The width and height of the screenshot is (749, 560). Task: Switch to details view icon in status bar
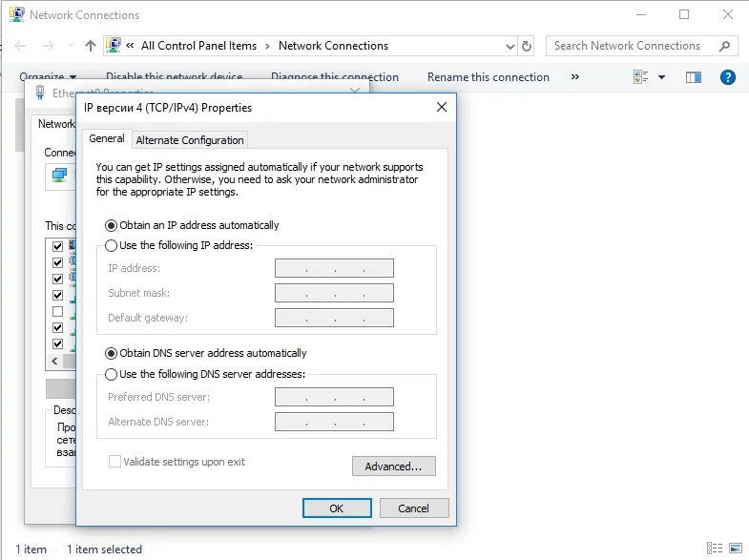pyautogui.click(x=715, y=548)
